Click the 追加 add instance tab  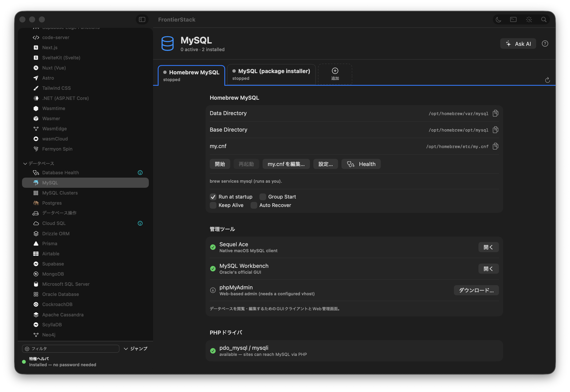point(335,74)
